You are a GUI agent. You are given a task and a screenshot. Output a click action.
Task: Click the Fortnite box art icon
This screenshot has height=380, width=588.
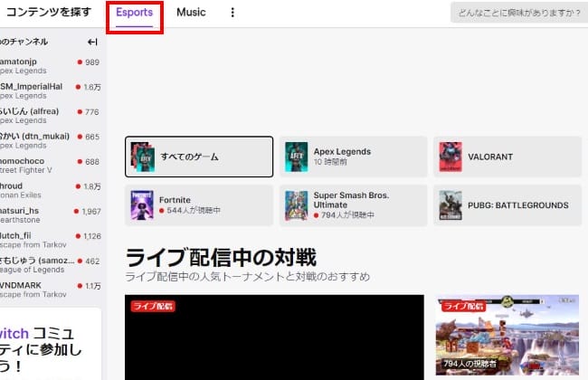point(142,205)
